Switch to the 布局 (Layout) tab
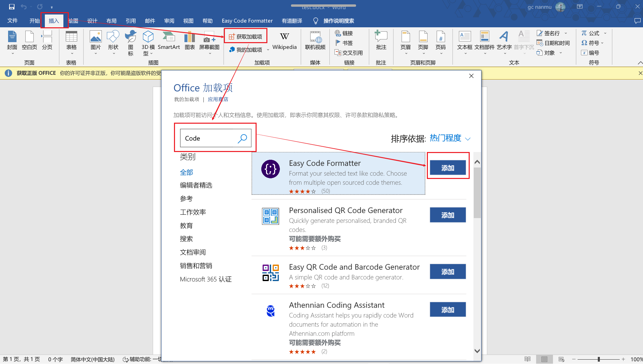Viewport: 643px width, 364px height. pos(111,21)
